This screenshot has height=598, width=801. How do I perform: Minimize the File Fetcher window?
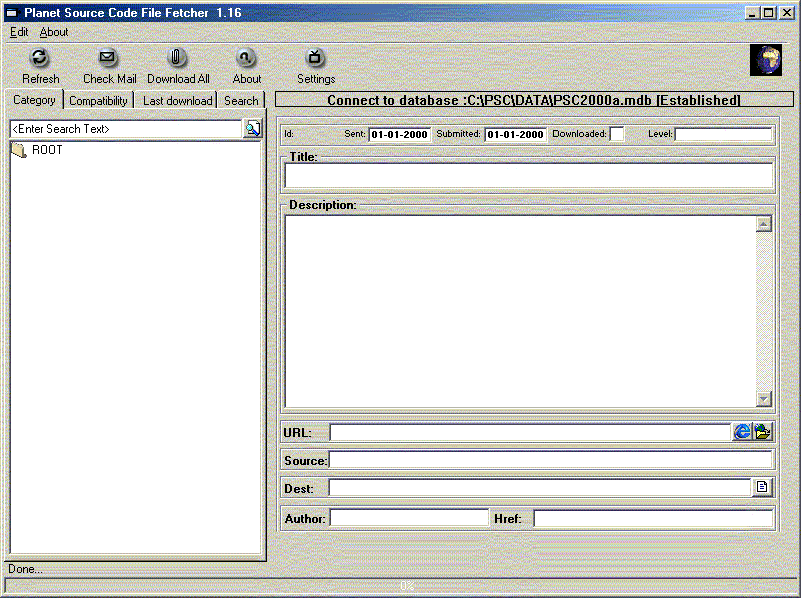[x=751, y=13]
